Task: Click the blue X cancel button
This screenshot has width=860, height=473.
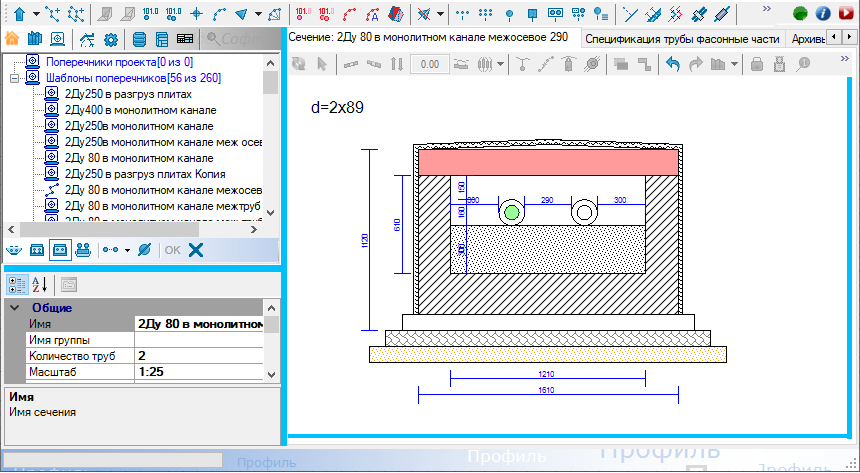Action: coord(196,250)
